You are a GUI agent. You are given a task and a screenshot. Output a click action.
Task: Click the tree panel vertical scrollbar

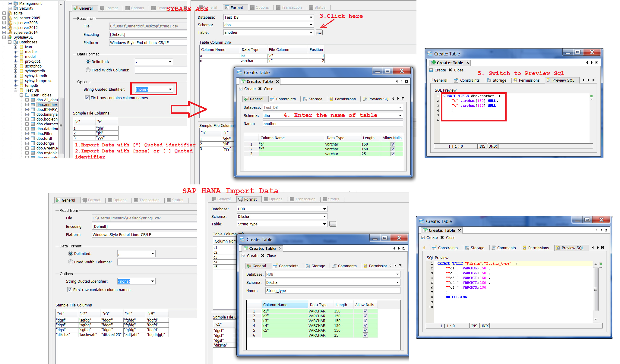[61, 126]
